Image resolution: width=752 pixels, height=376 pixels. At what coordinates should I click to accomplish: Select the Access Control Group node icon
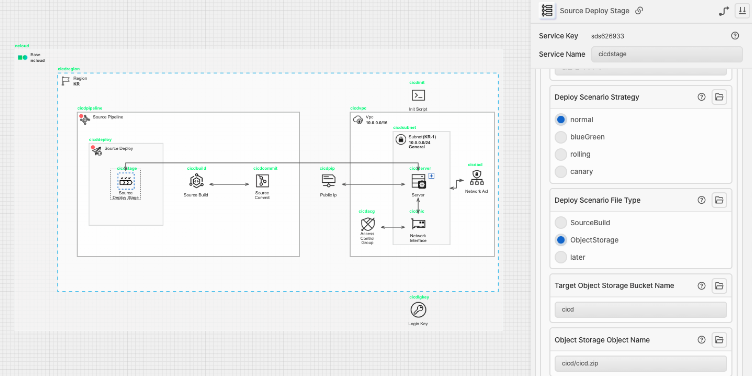367,224
